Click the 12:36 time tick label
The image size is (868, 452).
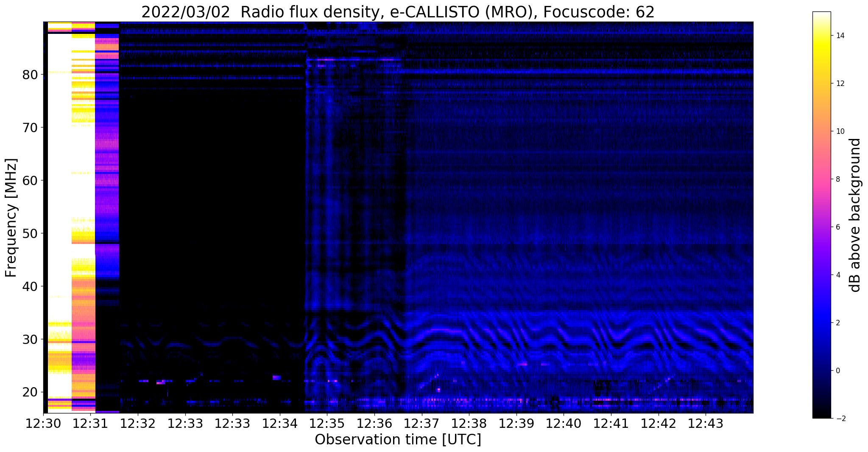(x=374, y=424)
